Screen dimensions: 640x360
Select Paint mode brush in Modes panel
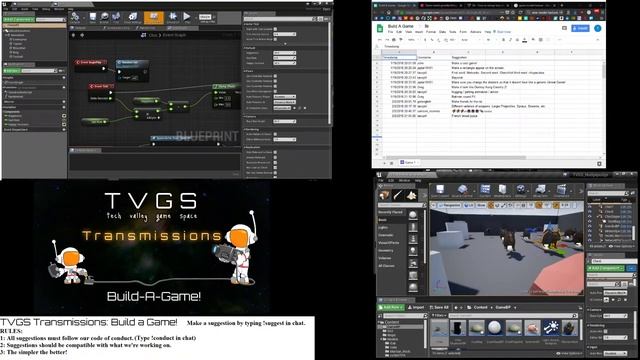click(x=398, y=196)
